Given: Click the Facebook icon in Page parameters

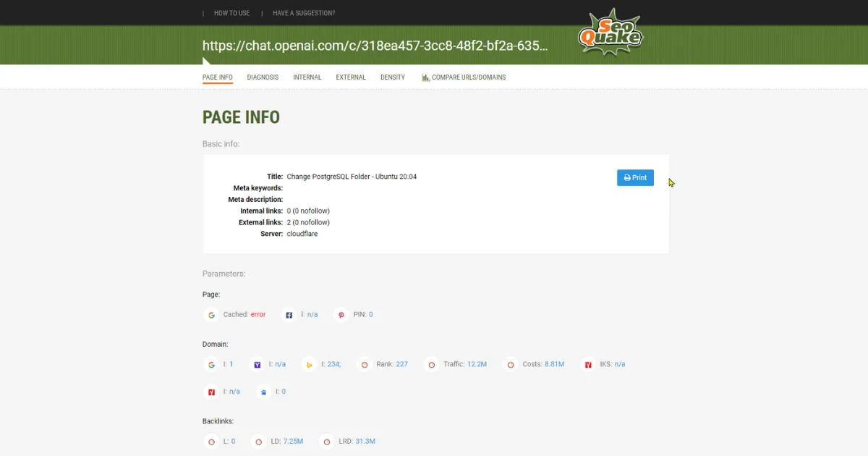Looking at the screenshot, I should (289, 315).
